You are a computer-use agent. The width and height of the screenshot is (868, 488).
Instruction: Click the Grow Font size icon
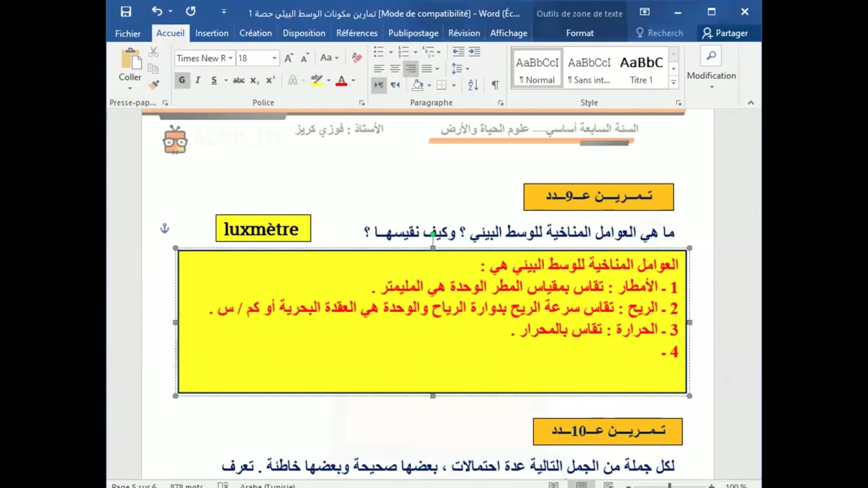(289, 58)
